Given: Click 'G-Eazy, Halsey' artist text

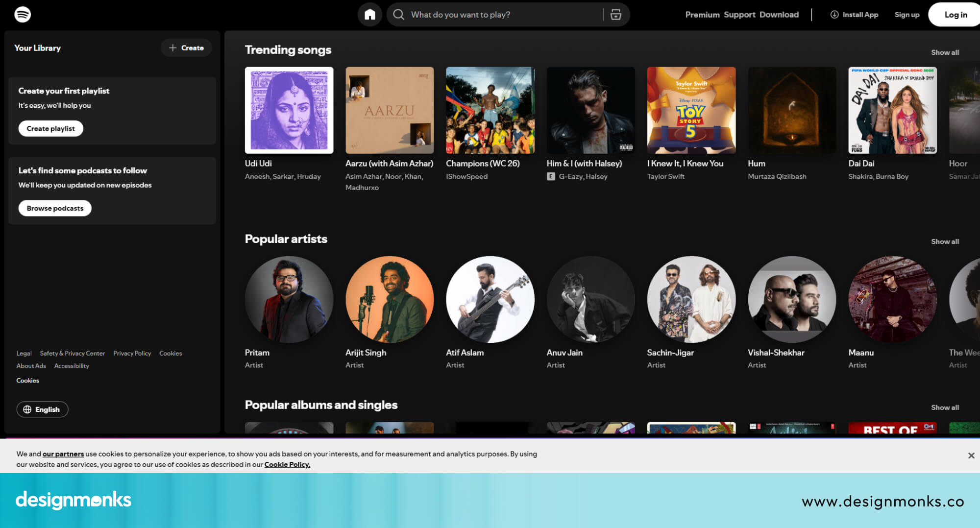Looking at the screenshot, I should [x=583, y=176].
